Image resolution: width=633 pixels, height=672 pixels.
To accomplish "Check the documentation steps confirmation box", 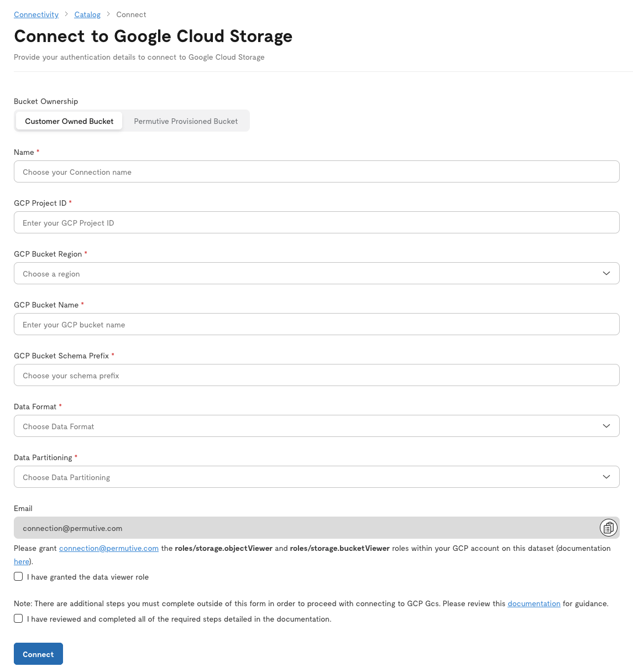I will click(18, 618).
